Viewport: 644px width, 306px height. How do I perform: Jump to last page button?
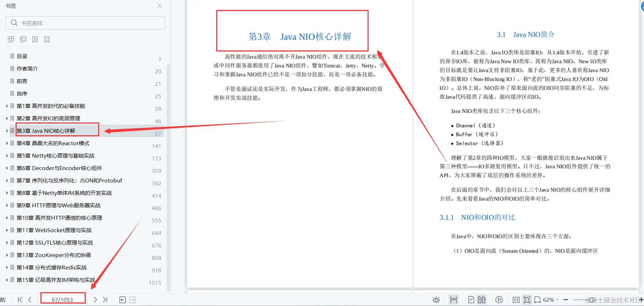tap(105, 300)
